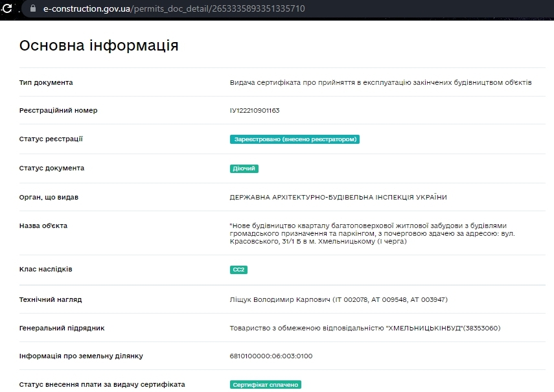
Task: Click the padlock site security icon
Action: tap(33, 8)
